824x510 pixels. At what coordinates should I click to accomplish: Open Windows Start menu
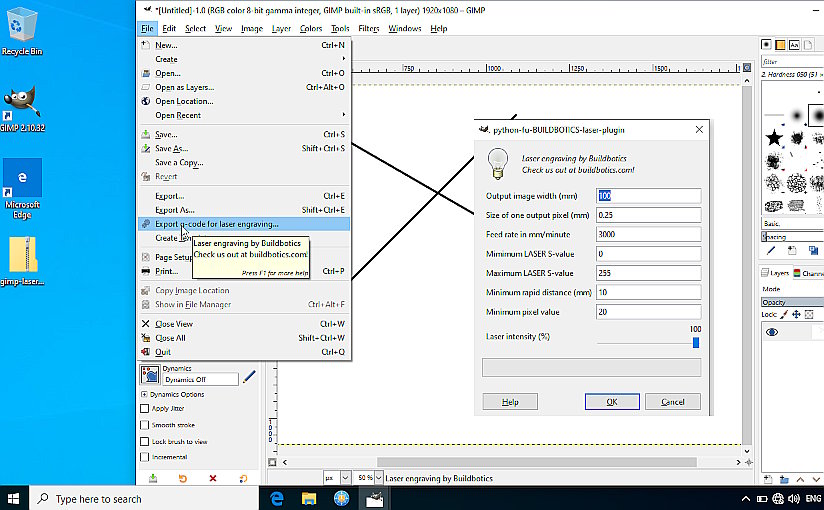[14, 498]
